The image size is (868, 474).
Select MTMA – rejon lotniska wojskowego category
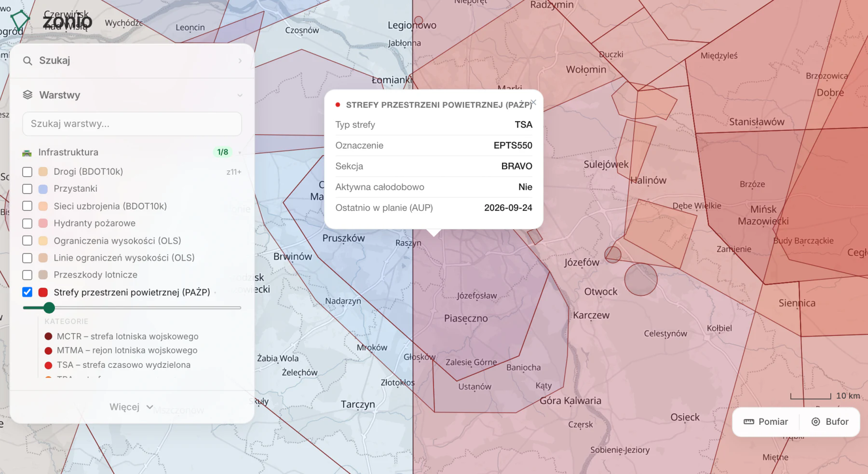121,350
